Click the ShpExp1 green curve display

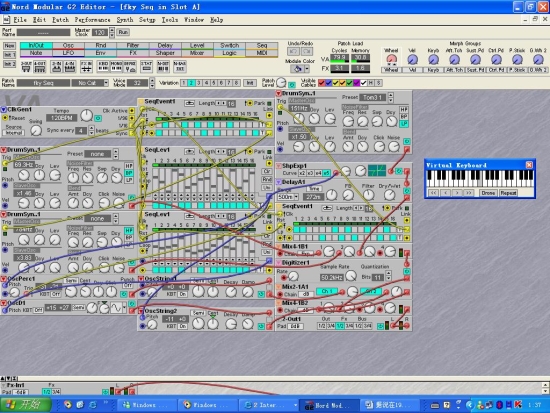coord(377,171)
